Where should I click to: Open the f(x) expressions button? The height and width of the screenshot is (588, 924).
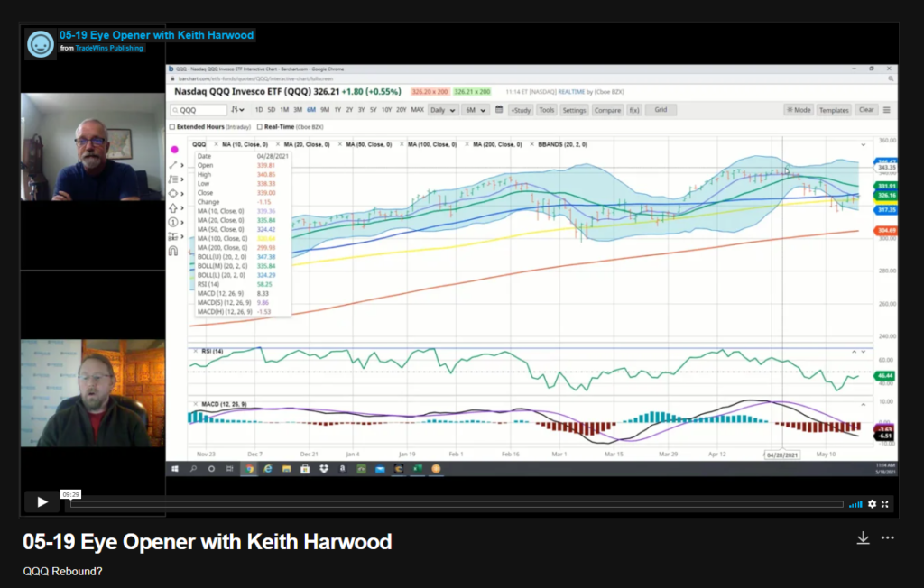(x=634, y=110)
